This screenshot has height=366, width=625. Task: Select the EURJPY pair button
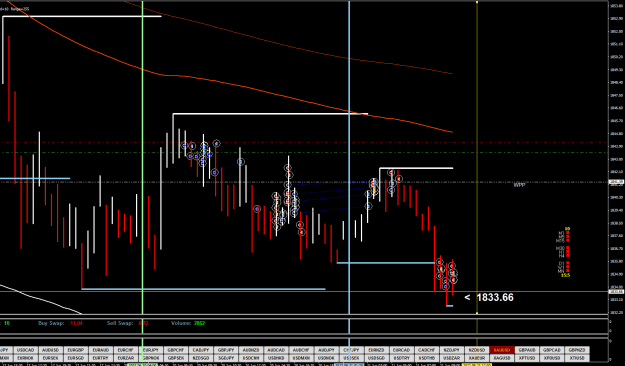pyautogui.click(x=151, y=350)
